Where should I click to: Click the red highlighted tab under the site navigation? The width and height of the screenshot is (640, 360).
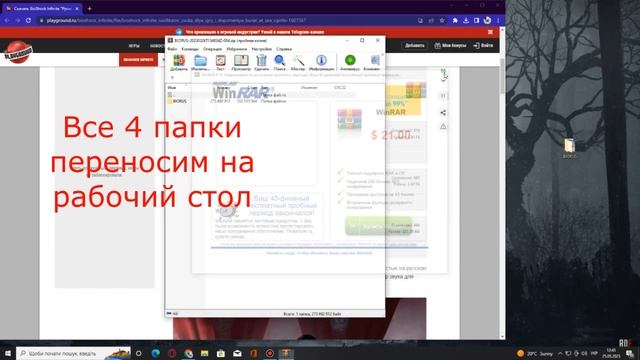click(x=138, y=60)
